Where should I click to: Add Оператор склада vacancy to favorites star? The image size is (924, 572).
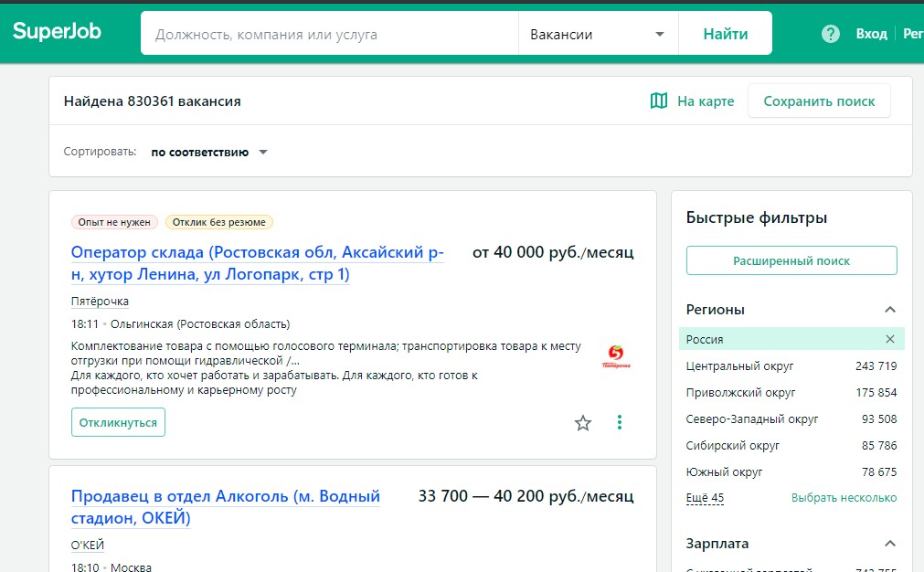pos(583,423)
